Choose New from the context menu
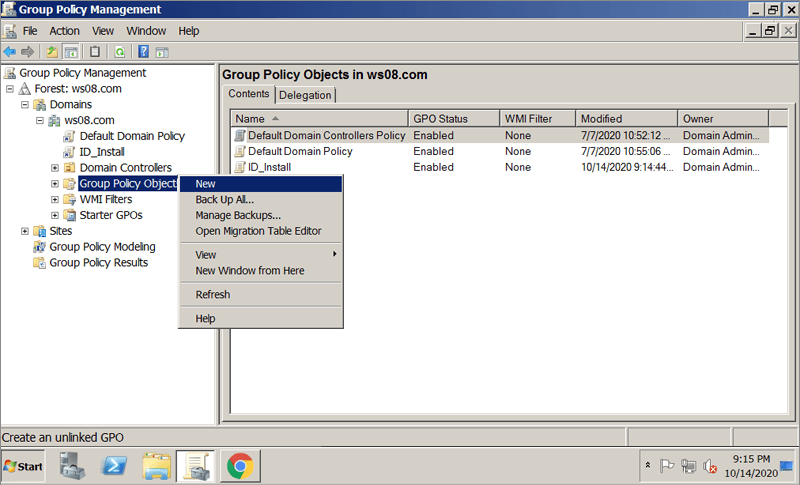Image resolution: width=800 pixels, height=485 pixels. click(x=261, y=184)
